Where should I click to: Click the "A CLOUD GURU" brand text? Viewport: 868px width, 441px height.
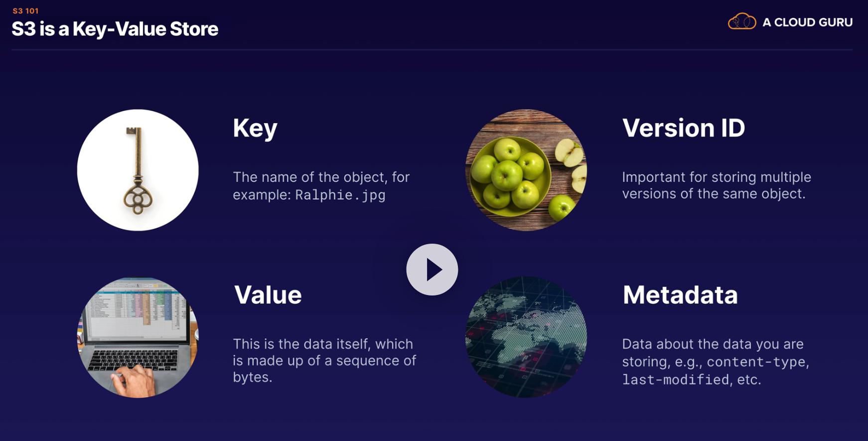point(807,22)
